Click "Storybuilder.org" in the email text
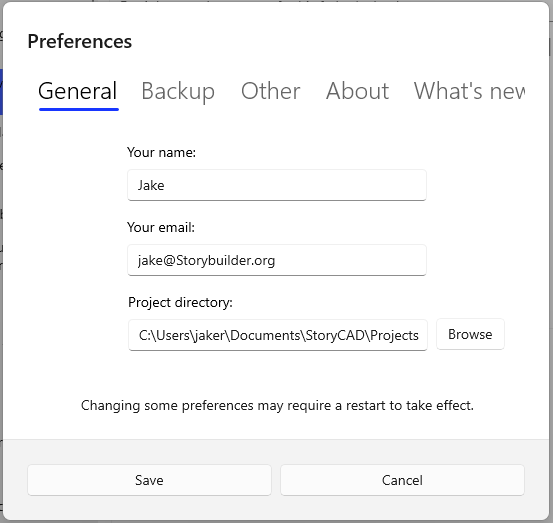This screenshot has height=523, width=553. click(x=225, y=261)
